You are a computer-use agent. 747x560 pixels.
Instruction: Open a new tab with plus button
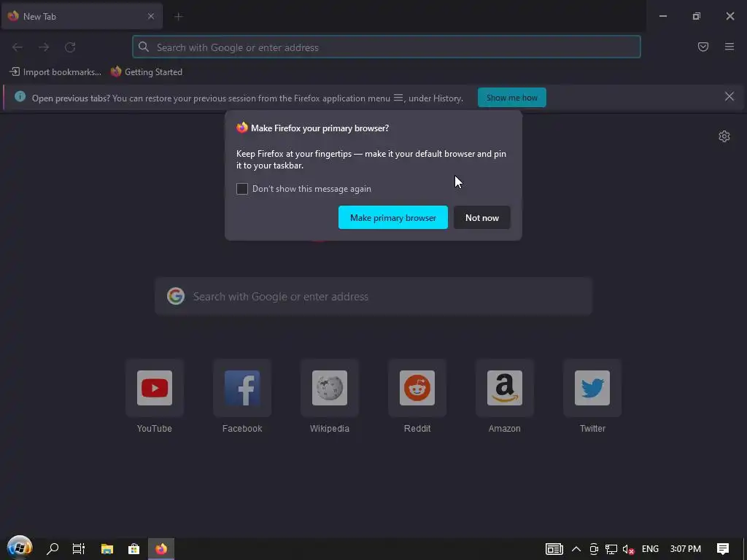(x=179, y=17)
